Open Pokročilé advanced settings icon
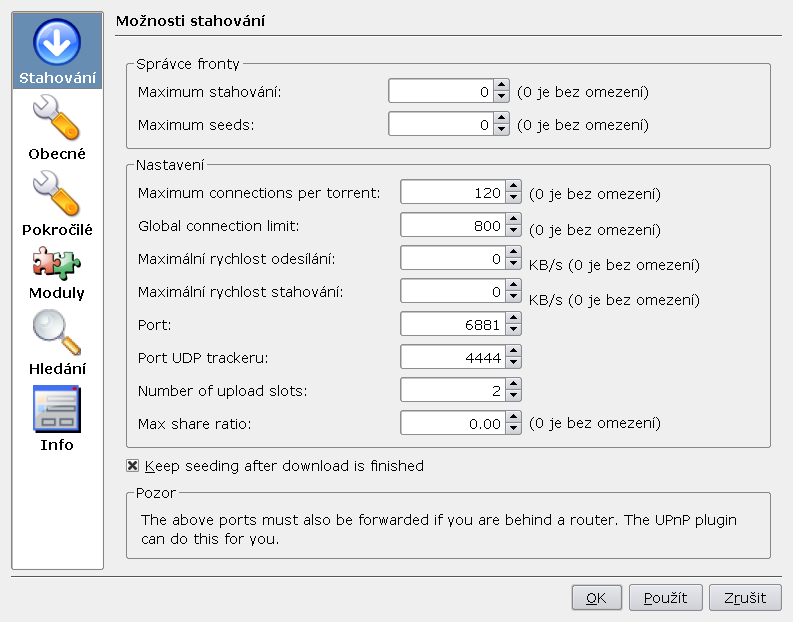 pyautogui.click(x=57, y=194)
